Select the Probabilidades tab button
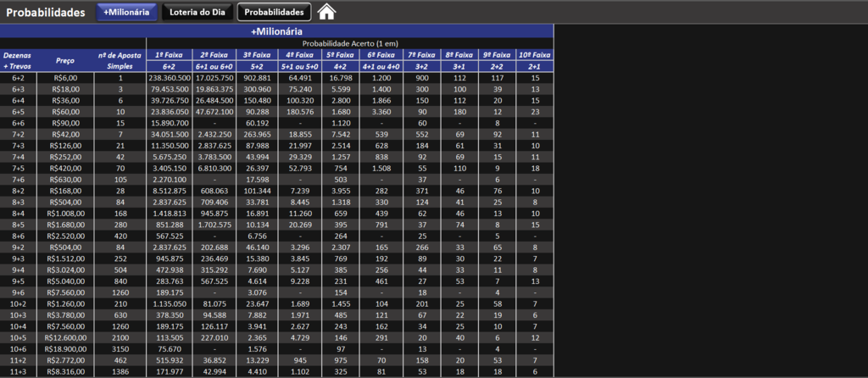Screen dimensions: 868x378 pos(274,12)
